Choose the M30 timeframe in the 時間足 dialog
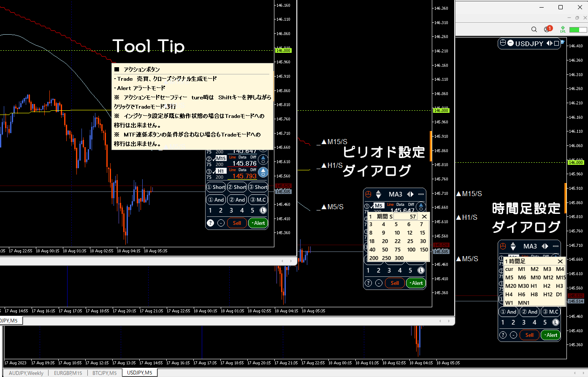The image size is (588, 377). click(523, 286)
